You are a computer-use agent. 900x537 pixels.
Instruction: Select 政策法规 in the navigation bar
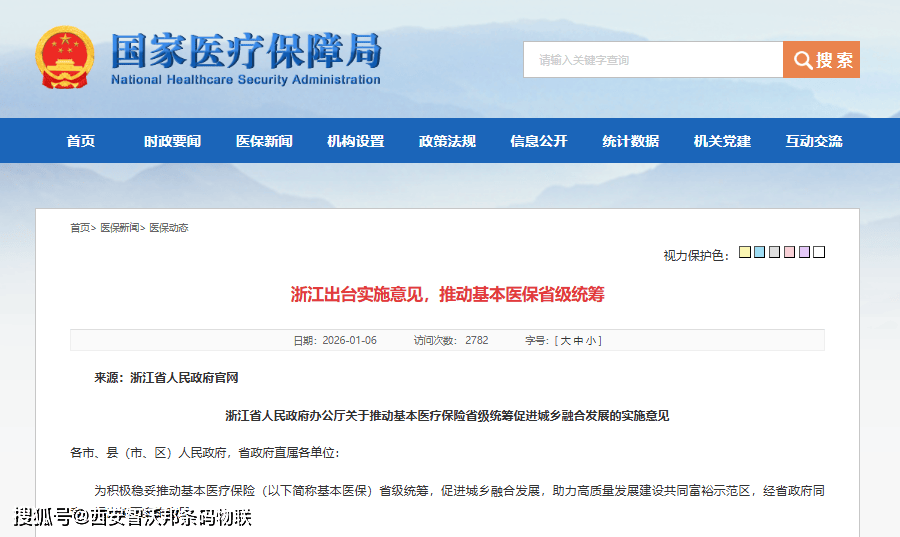(x=447, y=141)
